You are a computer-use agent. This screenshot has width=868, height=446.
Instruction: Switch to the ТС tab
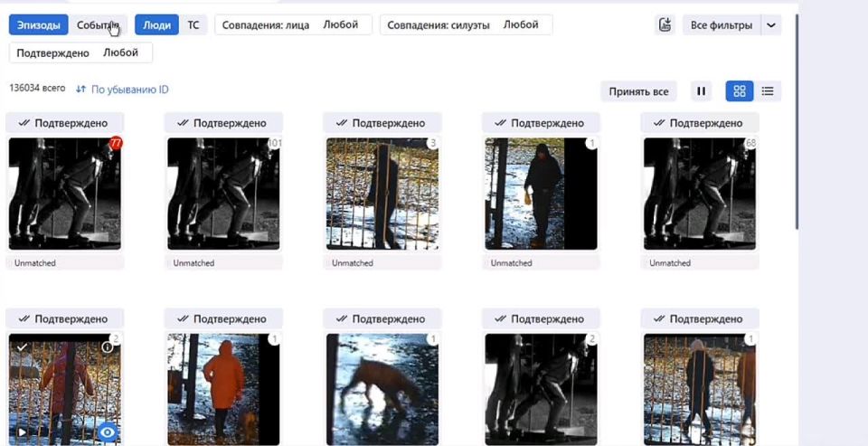(193, 25)
